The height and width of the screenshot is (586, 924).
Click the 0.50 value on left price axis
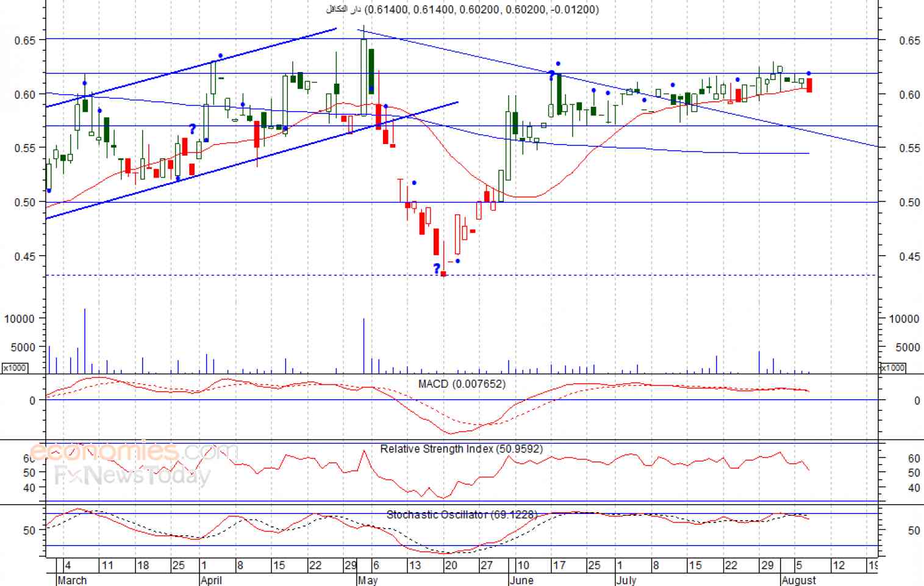[24, 203]
